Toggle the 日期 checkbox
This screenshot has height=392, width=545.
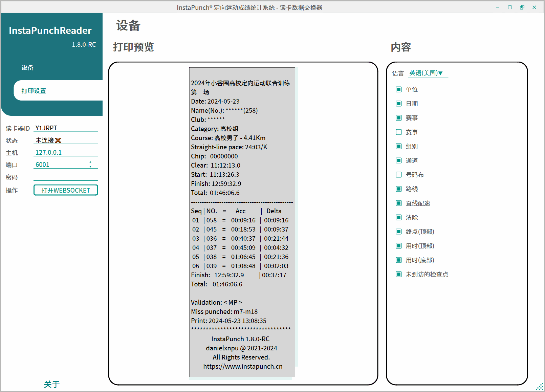tap(399, 104)
